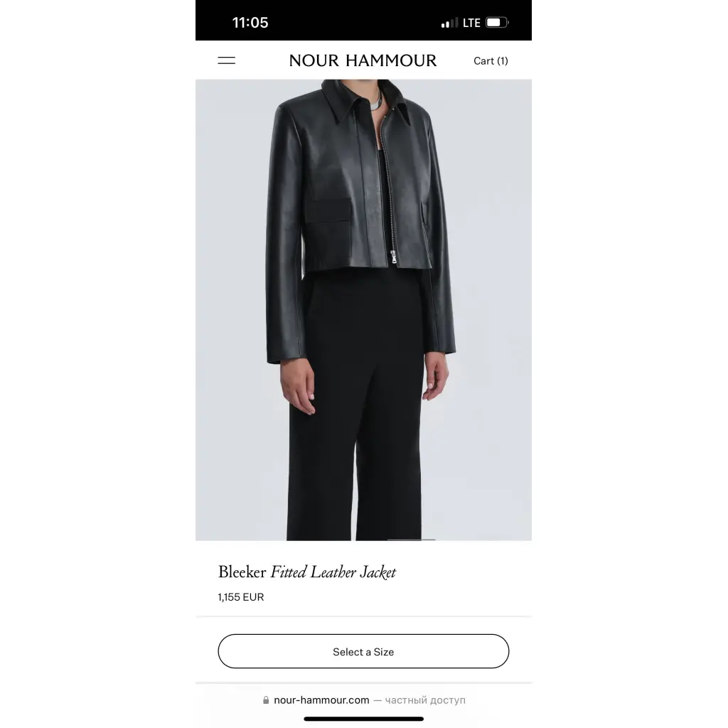Tap the LTE network indicator
This screenshot has width=728, height=728.
tap(471, 23)
